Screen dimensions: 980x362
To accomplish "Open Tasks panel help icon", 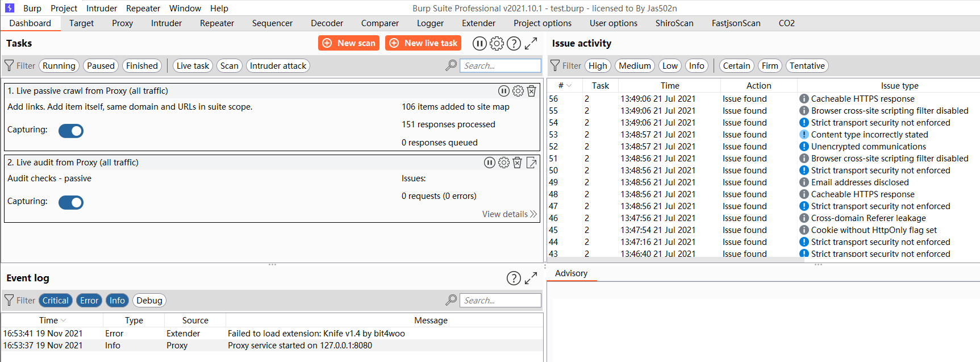I will coord(514,43).
